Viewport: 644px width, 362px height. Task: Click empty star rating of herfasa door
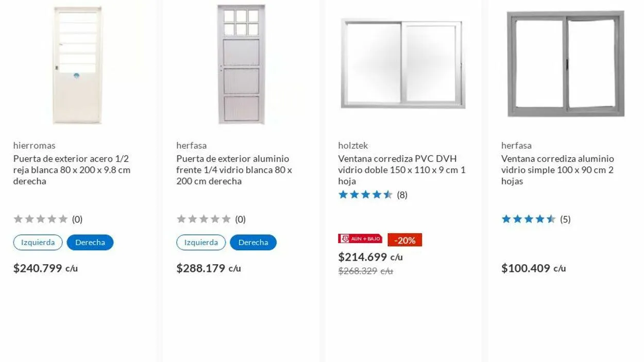pyautogui.click(x=204, y=219)
